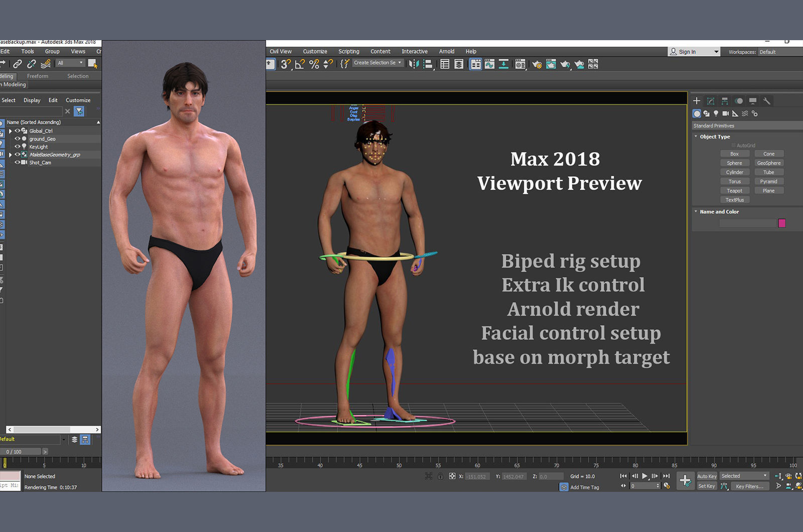This screenshot has height=532, width=803.
Task: Open the Workspaces Default dropdown
Action: coord(780,52)
